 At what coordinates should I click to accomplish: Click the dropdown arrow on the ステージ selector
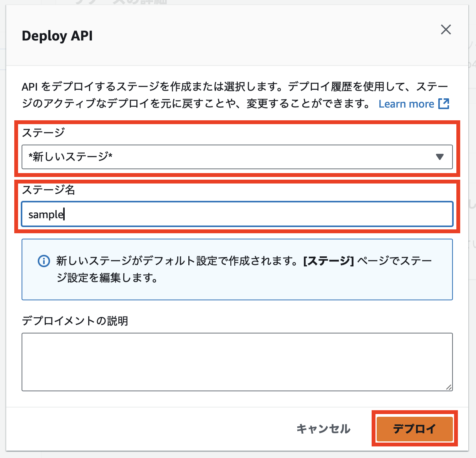[441, 157]
